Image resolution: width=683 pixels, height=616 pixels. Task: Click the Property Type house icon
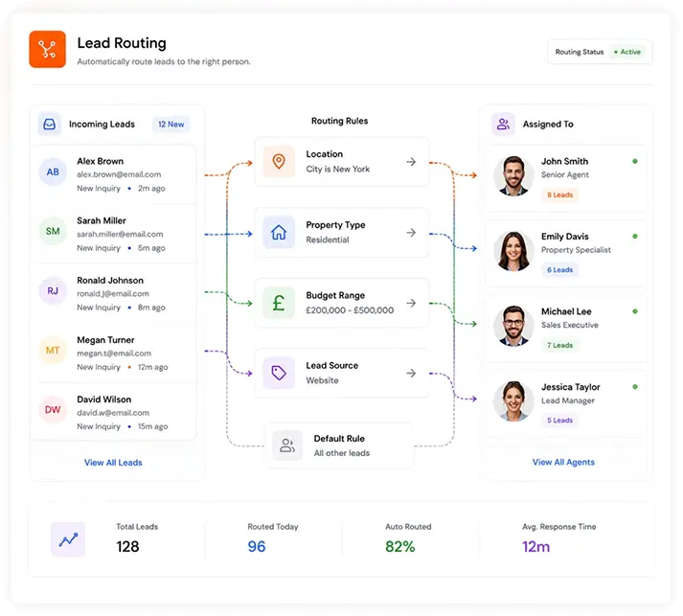(279, 233)
